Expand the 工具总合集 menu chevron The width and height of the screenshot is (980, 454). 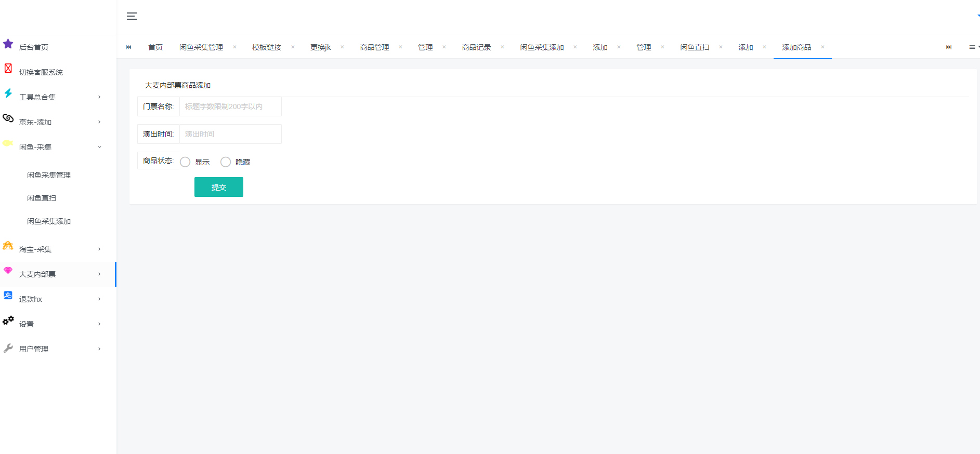click(99, 97)
